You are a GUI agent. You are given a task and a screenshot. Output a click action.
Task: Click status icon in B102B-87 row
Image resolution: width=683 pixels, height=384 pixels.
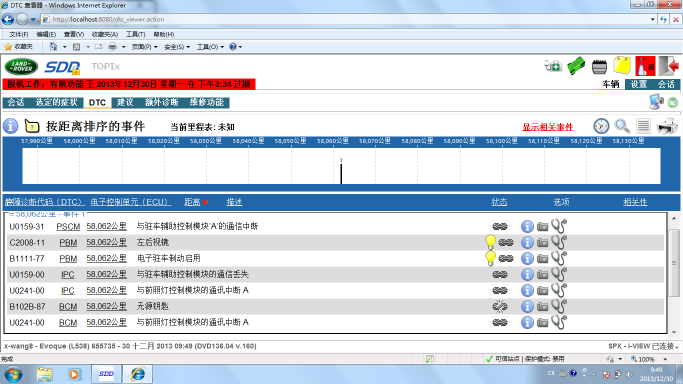point(500,307)
